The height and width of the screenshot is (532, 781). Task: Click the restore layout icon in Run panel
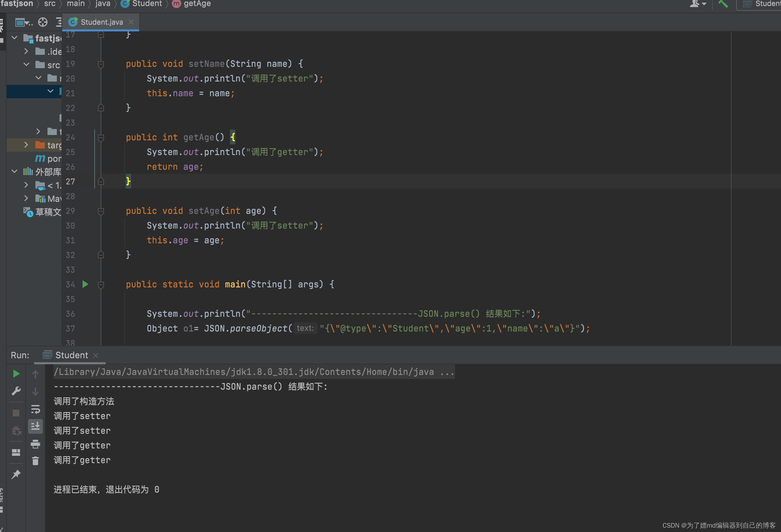16,452
